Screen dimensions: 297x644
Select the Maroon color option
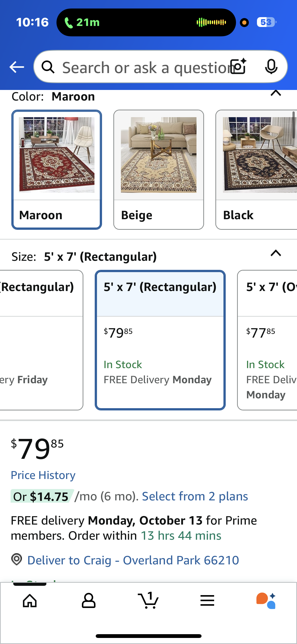tap(57, 170)
